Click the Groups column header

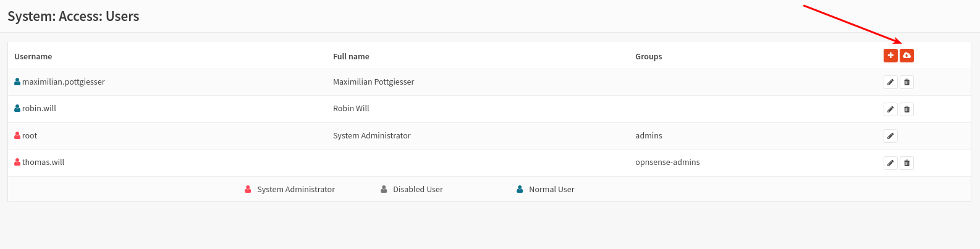tap(649, 56)
